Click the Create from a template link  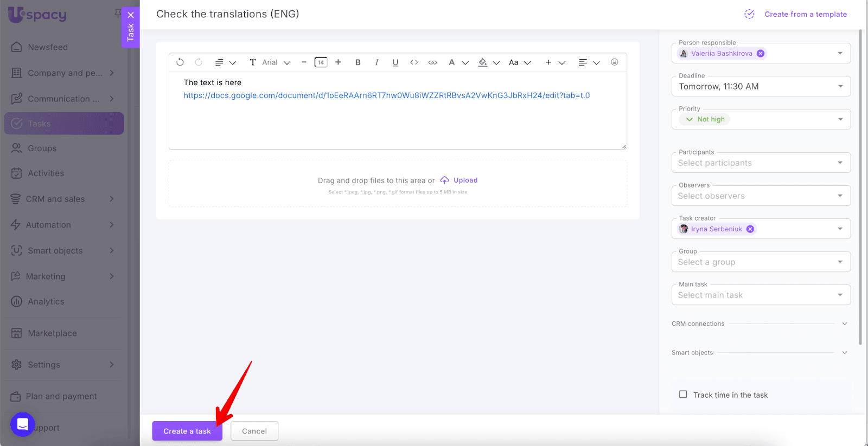point(806,14)
